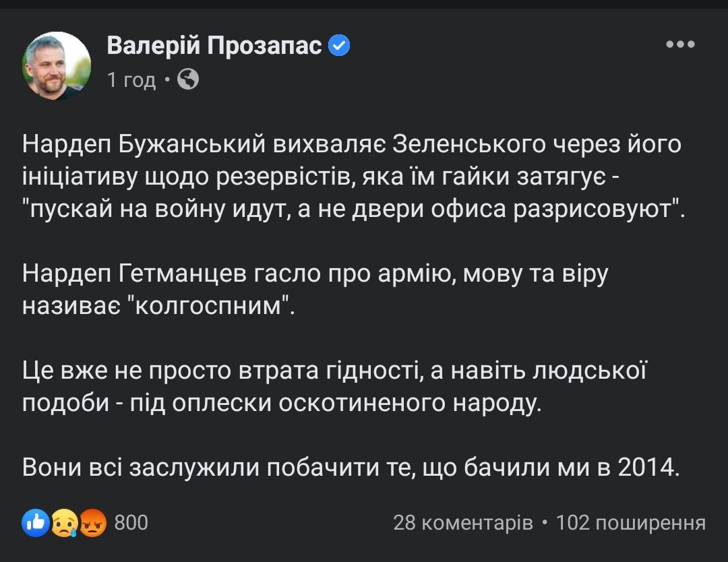The image size is (728, 562).
Task: Open the 28 коментарів link
Action: 463,522
